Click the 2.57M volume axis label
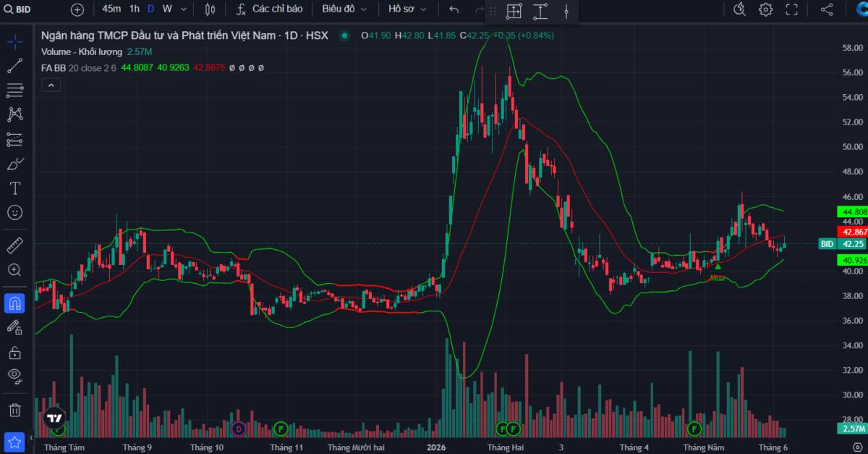 (x=851, y=429)
